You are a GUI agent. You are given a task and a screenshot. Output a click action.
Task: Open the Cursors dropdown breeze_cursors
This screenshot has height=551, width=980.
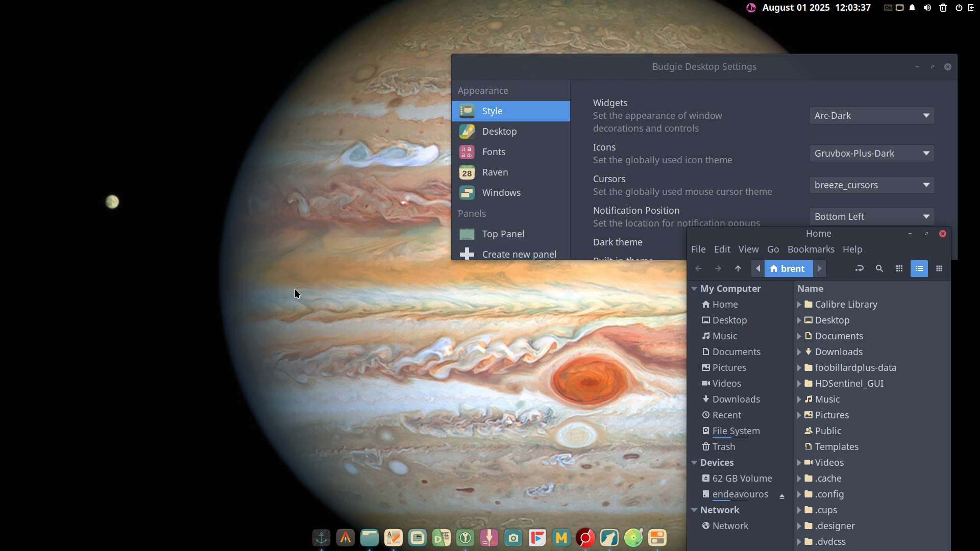click(872, 185)
